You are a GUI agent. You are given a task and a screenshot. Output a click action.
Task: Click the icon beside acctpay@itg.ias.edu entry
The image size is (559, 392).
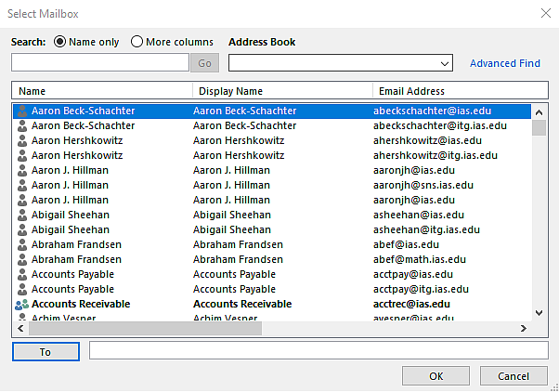[x=22, y=289]
